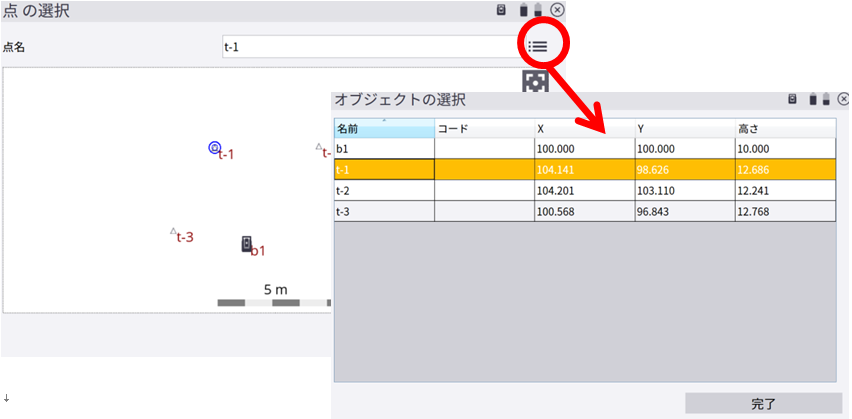Close the 点の選択 dialog
This screenshot has width=852, height=419.
(558, 10)
